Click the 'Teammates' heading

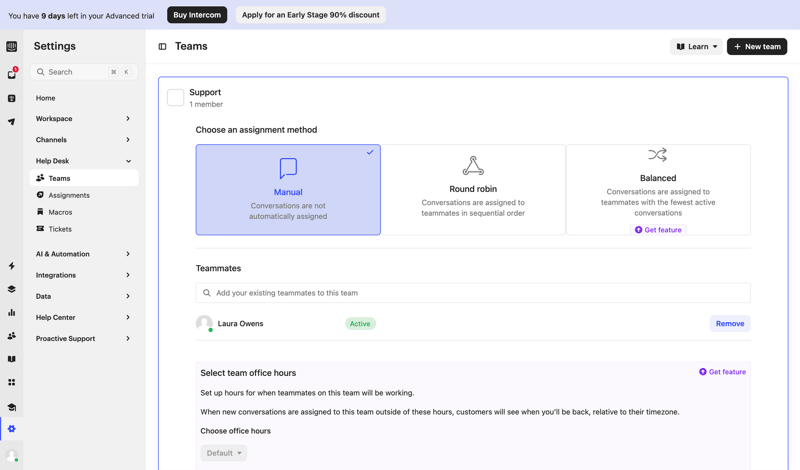(x=218, y=268)
